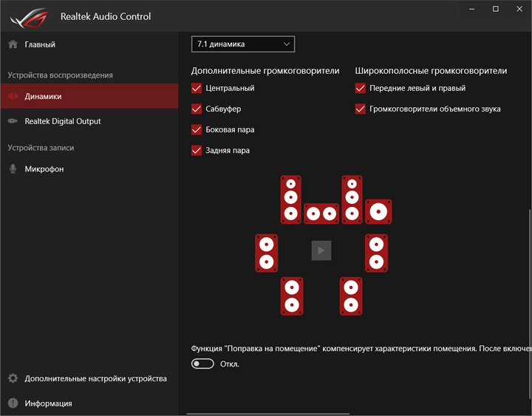Open the 7.1 динамика configuration dropdown
Viewport: 532px width, 416px height.
243,44
